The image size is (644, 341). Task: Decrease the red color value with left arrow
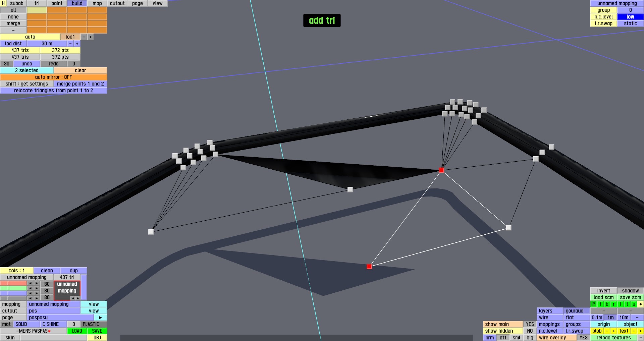tap(30, 284)
